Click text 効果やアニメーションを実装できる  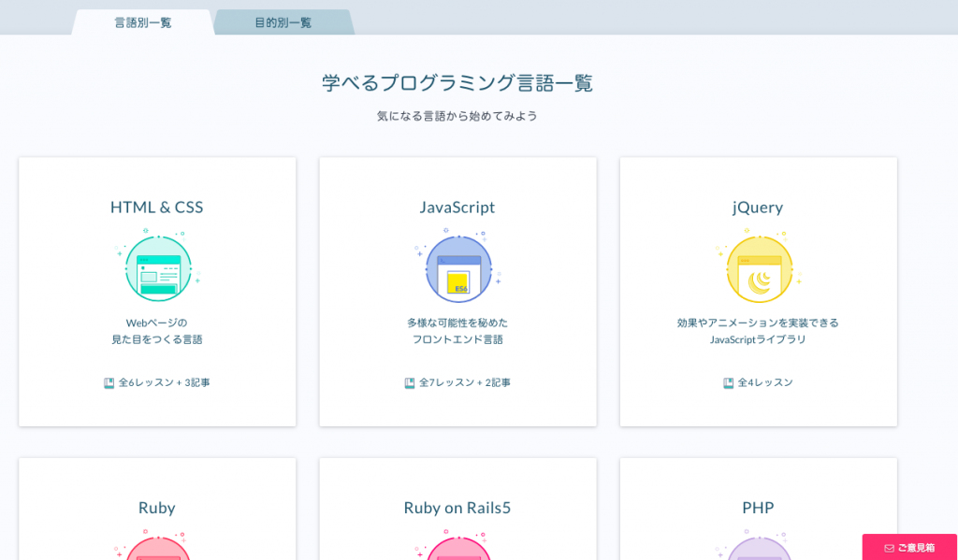click(x=758, y=323)
